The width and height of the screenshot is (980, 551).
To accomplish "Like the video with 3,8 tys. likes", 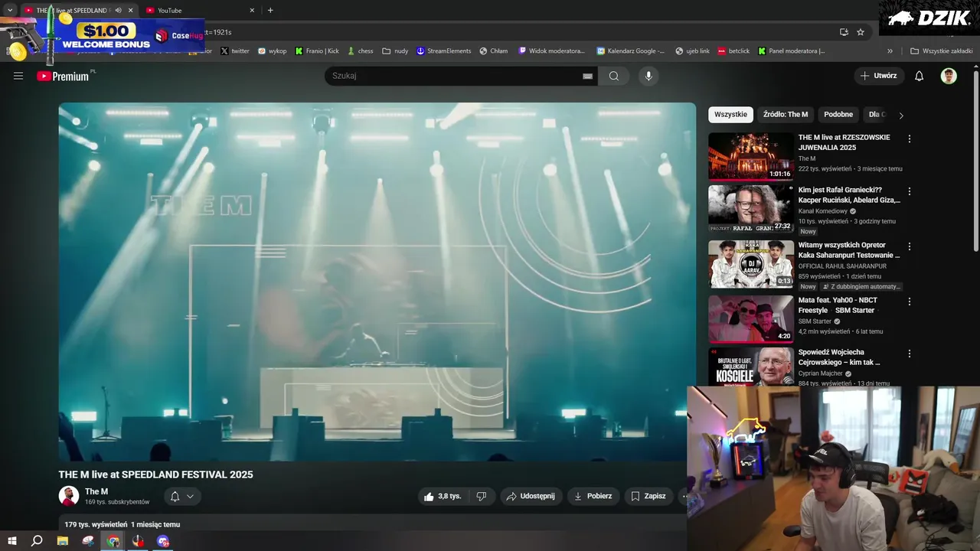I will [x=443, y=496].
